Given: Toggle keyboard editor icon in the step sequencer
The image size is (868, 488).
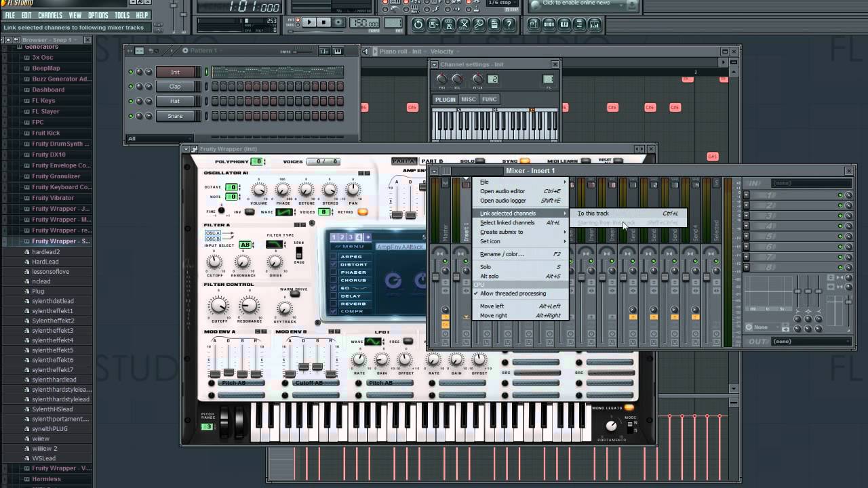Looking at the screenshot, I should [x=338, y=51].
